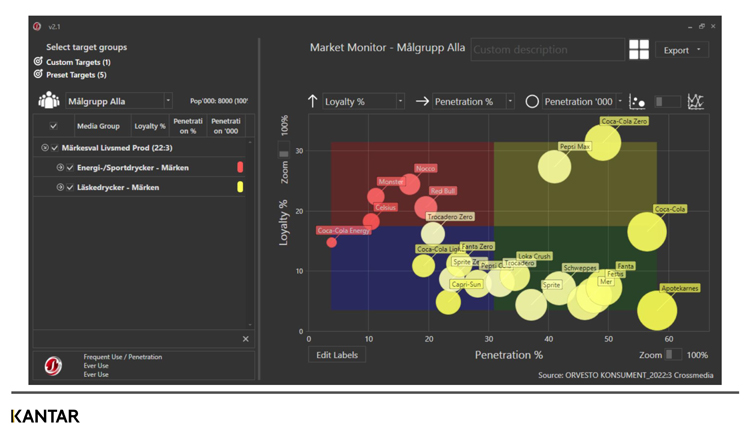Click the media group list vertical scrollbar
Screen dimensions: 750x438
[250, 234]
